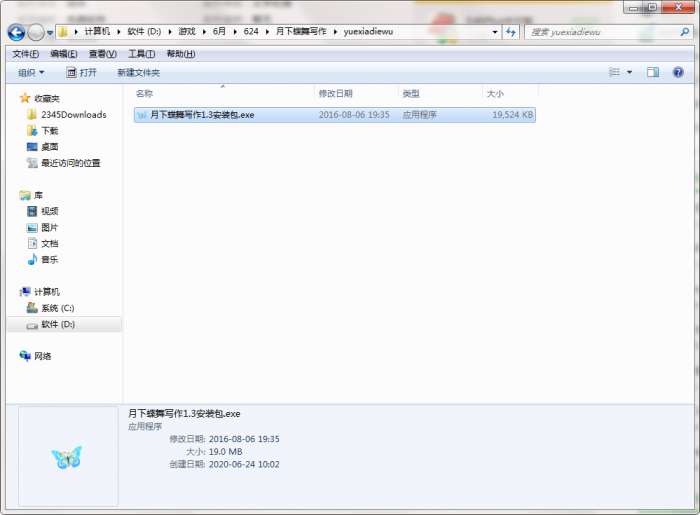Open 最近访问的位置 in navigation pane
This screenshot has height=515, width=700.
tap(71, 163)
